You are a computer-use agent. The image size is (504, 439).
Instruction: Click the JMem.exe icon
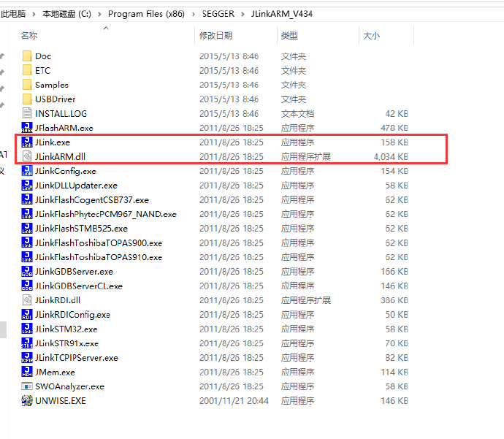coord(27,372)
